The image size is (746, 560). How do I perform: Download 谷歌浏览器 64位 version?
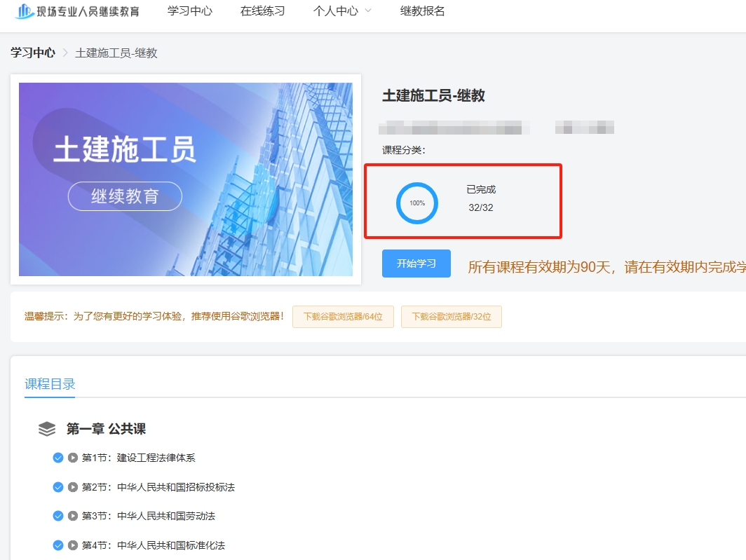(x=343, y=317)
